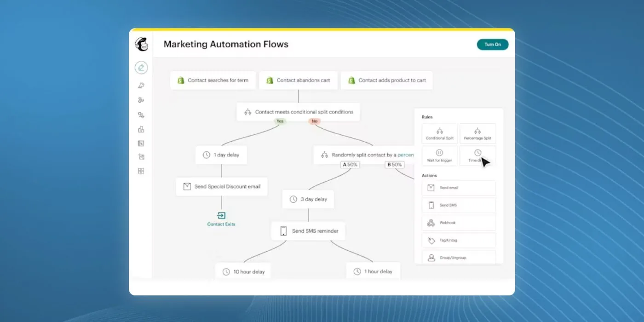Open Campaigns megaphone icon in sidebar
Image resolution: width=644 pixels, height=322 pixels.
tap(141, 86)
